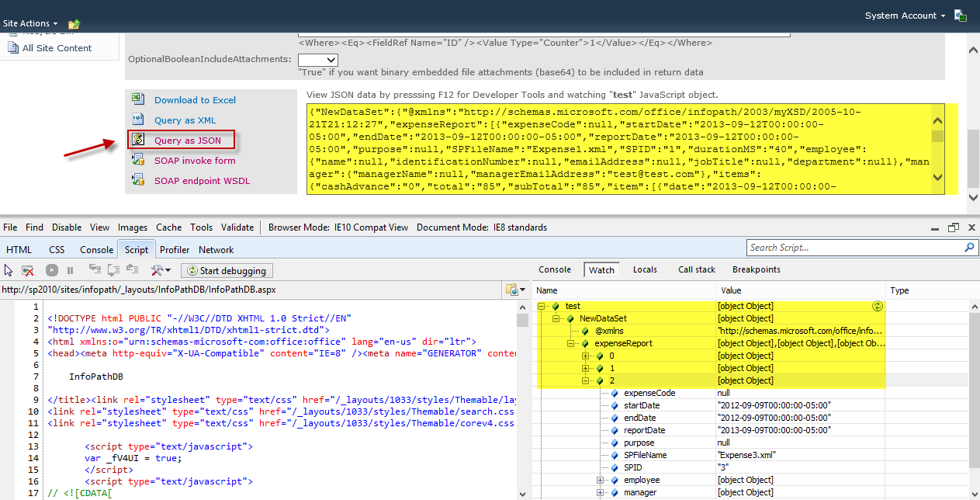This screenshot has width=980, height=500.
Task: Switch to the CSS tab
Action: pyautogui.click(x=57, y=249)
